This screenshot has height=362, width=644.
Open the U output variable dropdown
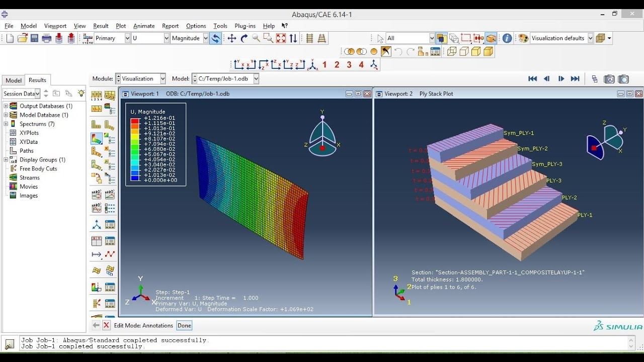(x=167, y=38)
